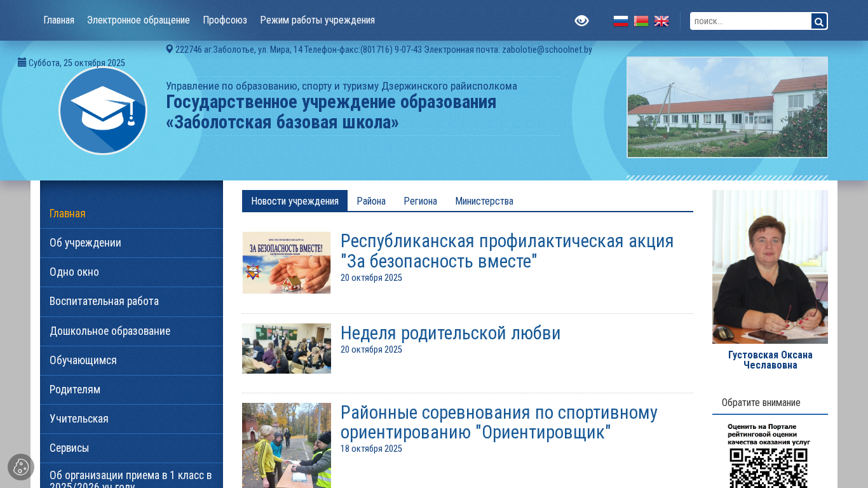Image resolution: width=868 pixels, height=488 pixels.
Task: Toggle the visually impaired eye icon
Action: click(x=581, y=21)
